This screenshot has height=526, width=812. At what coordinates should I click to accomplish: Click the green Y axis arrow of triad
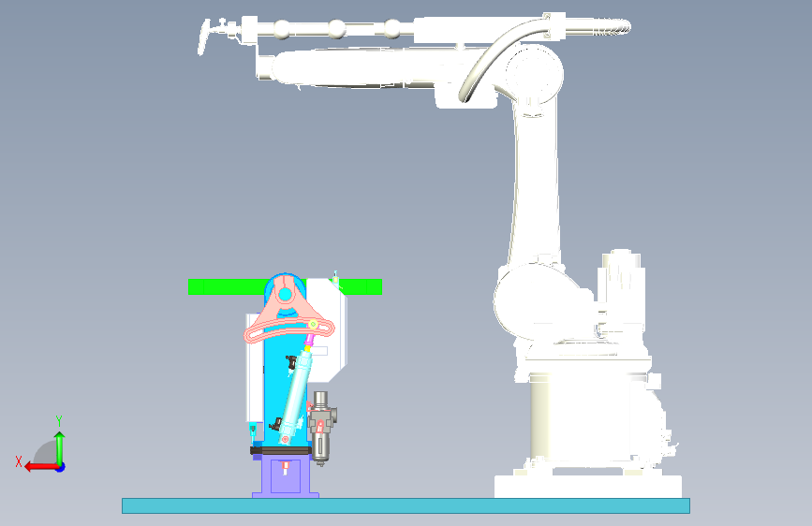60,447
